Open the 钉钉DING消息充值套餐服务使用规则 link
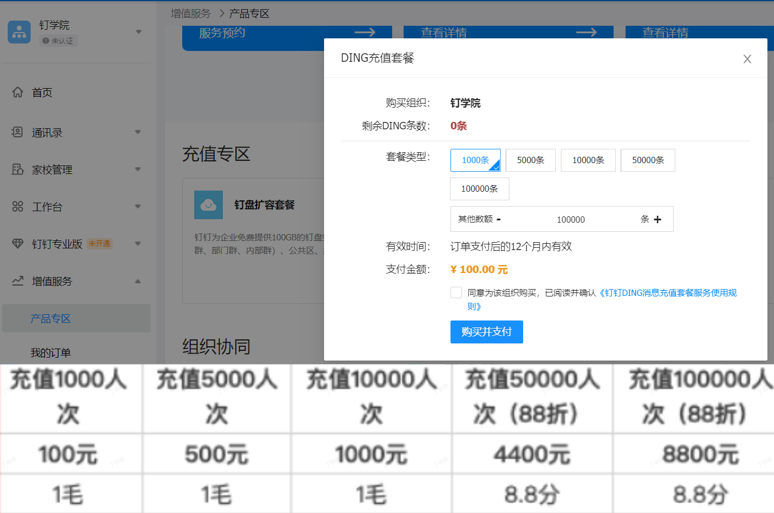 (x=667, y=293)
